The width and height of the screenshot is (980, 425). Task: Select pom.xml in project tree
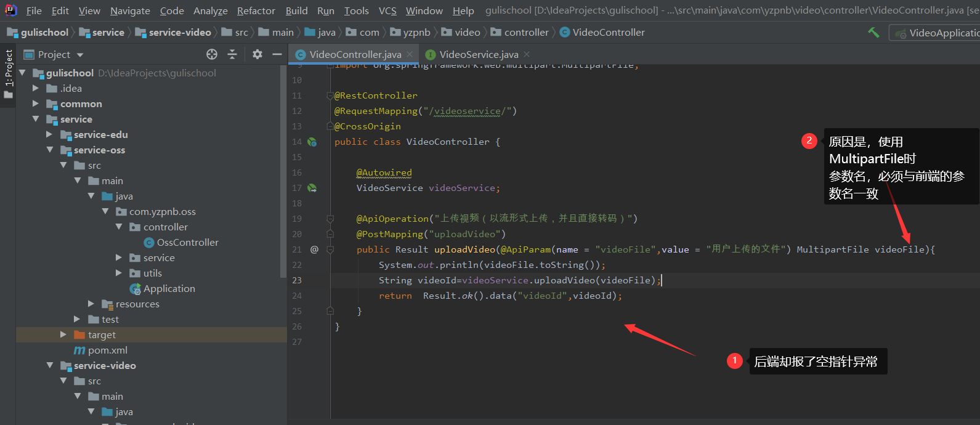(x=101, y=350)
